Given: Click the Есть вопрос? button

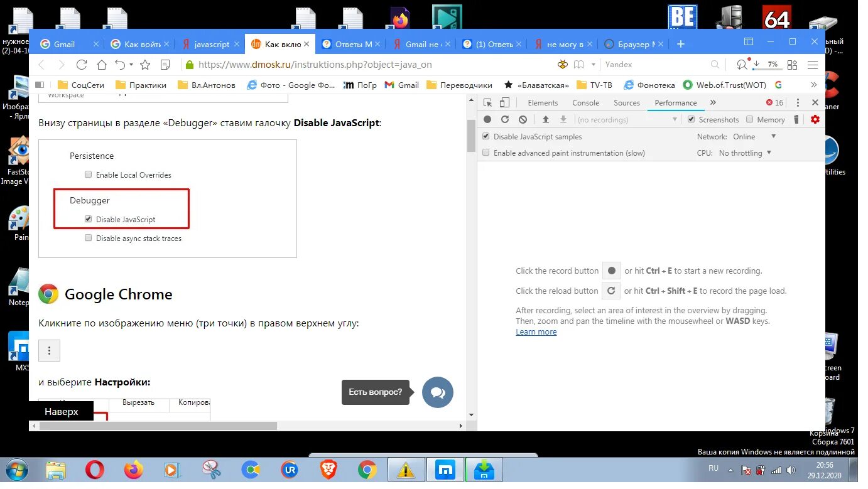Looking at the screenshot, I should 375,392.
